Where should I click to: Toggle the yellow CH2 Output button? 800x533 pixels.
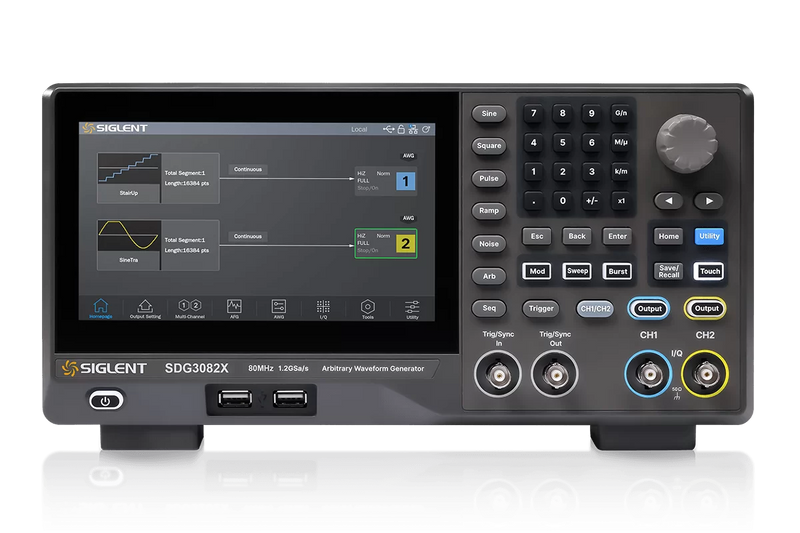(706, 309)
